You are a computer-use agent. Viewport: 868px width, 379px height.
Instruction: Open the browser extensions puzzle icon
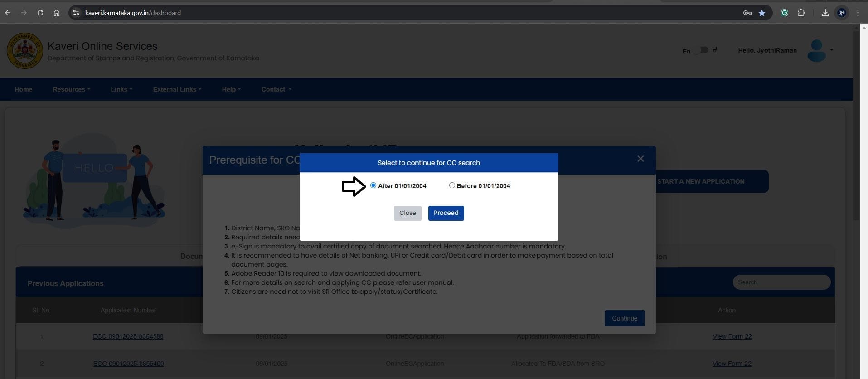pos(801,13)
